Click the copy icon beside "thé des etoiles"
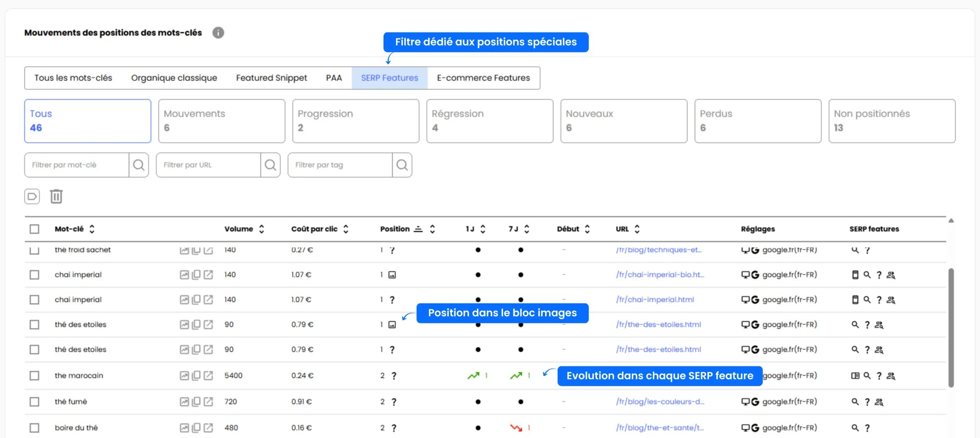 196,324
